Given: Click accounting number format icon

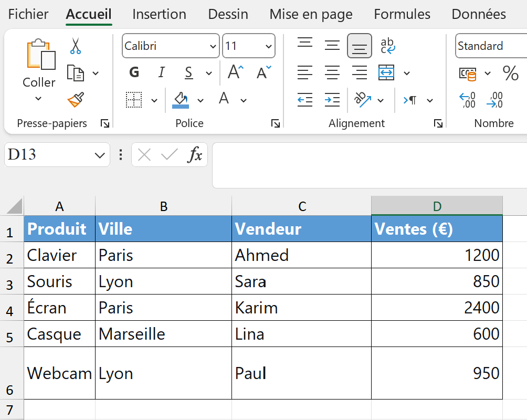Looking at the screenshot, I should [468, 73].
